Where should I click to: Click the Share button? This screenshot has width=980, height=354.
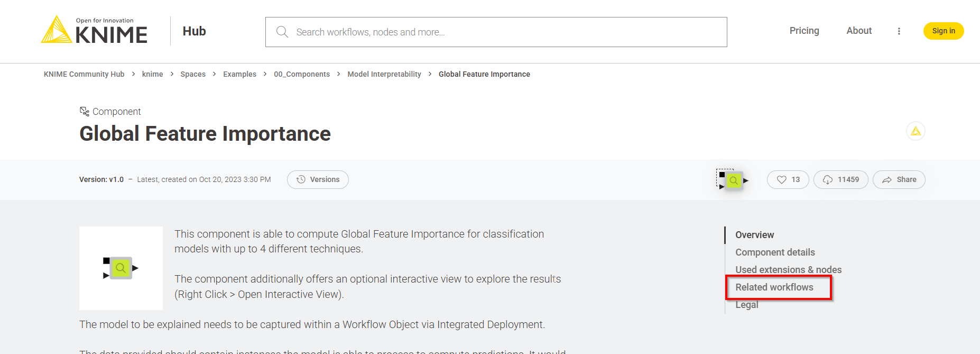coord(899,180)
